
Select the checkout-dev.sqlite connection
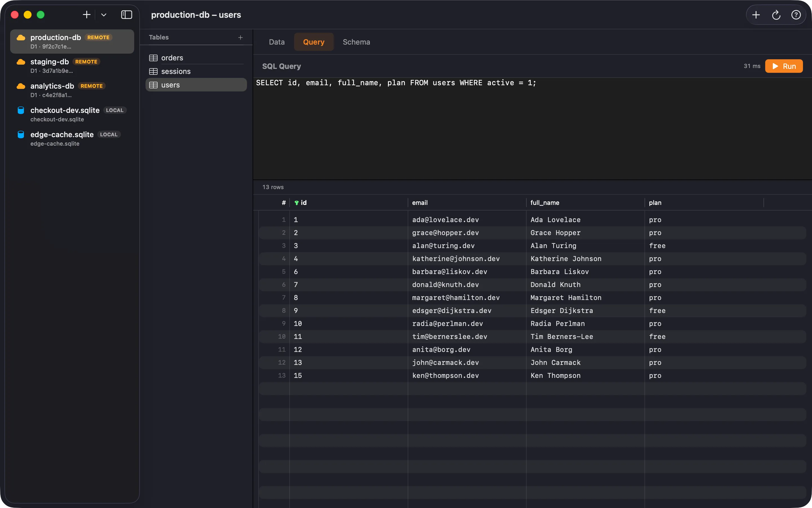point(72,114)
